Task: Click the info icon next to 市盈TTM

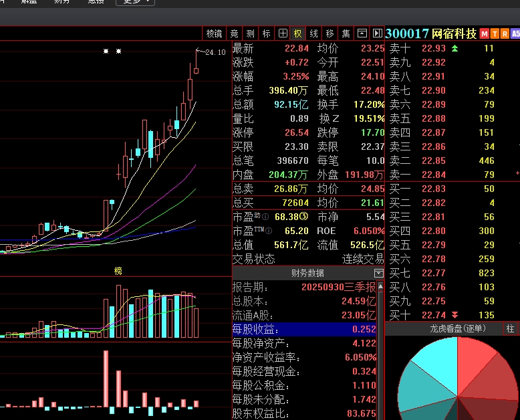Action: 269,231
